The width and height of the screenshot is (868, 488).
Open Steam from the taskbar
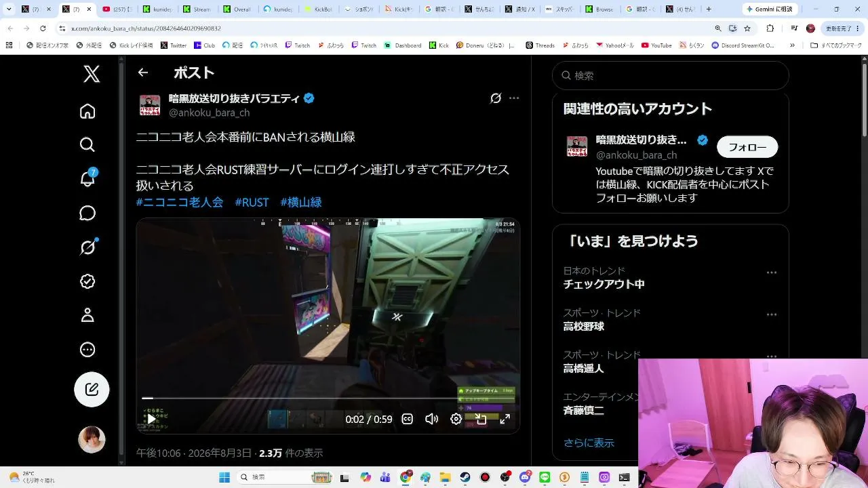tap(465, 477)
